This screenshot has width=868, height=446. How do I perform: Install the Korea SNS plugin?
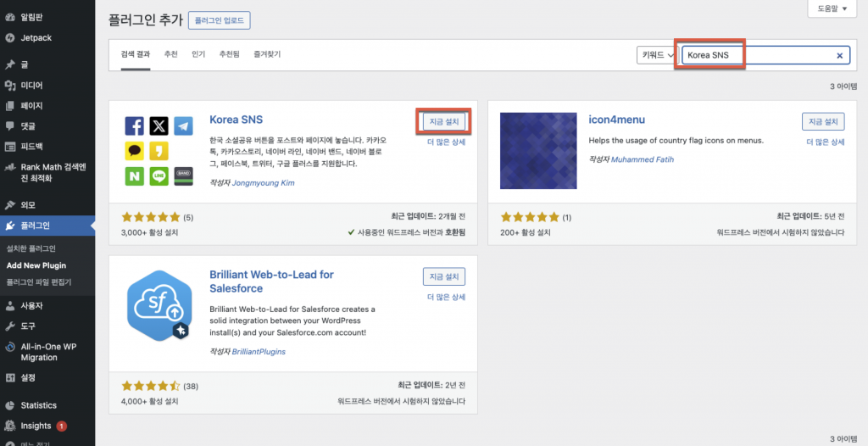tap(443, 121)
